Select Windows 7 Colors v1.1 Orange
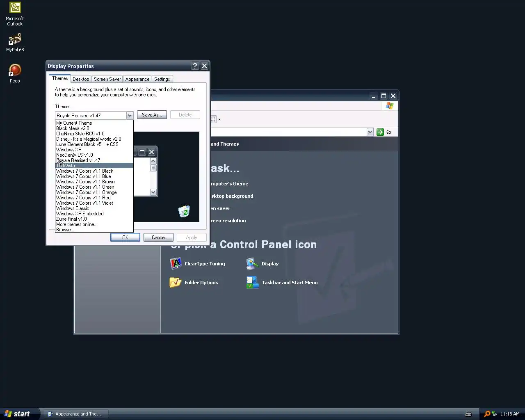This screenshot has width=525, height=420. point(94,192)
